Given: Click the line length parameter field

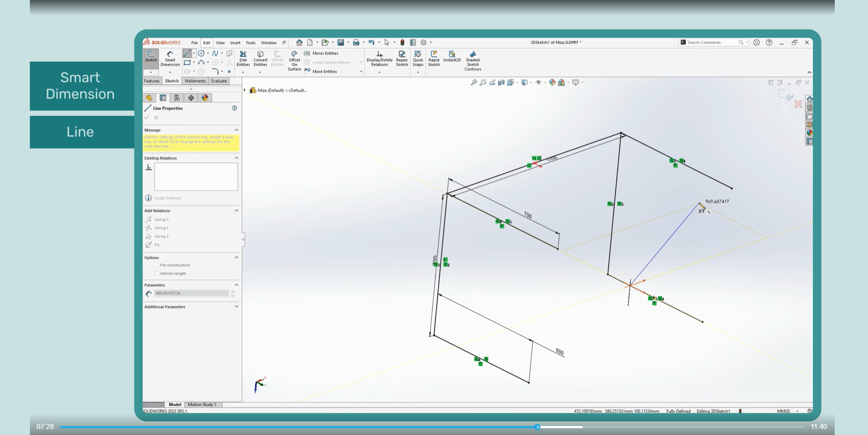Looking at the screenshot, I should [x=191, y=293].
